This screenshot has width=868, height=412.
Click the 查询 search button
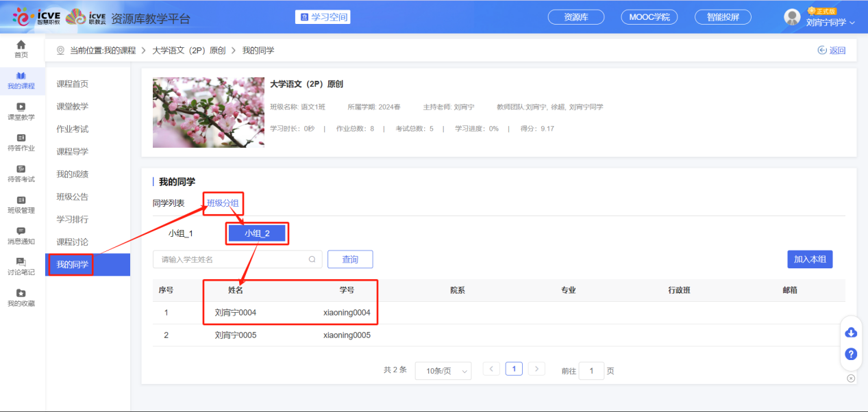click(x=350, y=259)
